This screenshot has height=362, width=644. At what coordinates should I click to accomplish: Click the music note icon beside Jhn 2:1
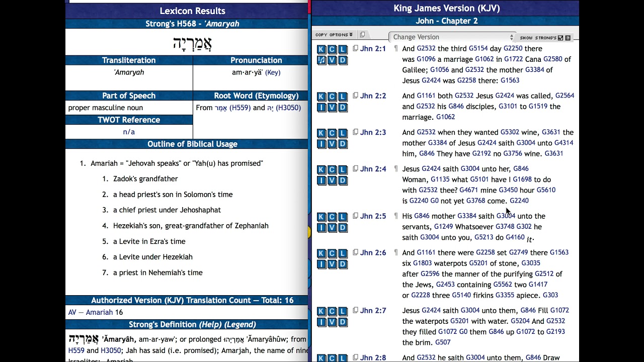pyautogui.click(x=321, y=60)
